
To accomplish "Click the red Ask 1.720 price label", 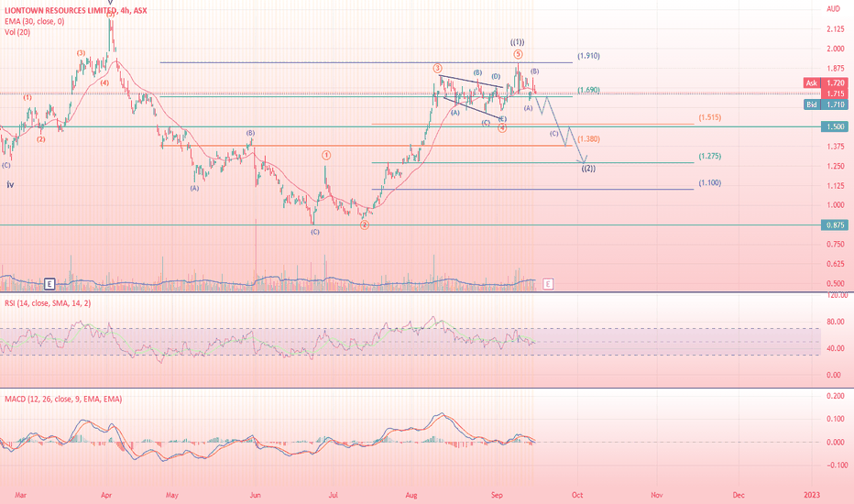I will pos(826,82).
